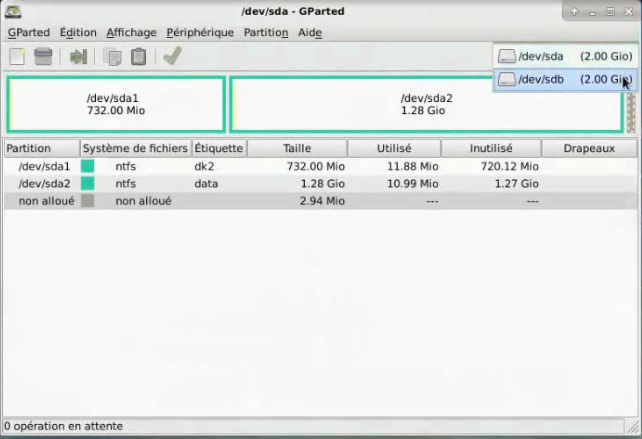Open the Périphérique menu
Screen dimensions: 642x439
point(200,32)
